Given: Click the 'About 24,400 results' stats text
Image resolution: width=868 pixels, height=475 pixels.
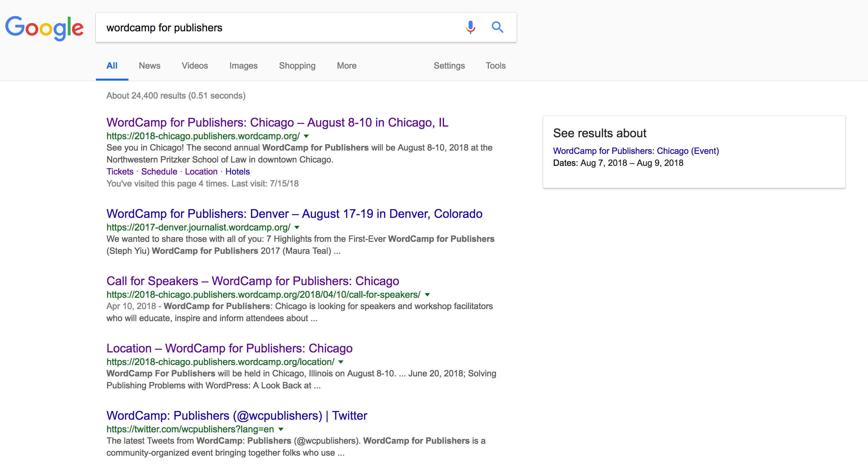Looking at the screenshot, I should point(176,96).
